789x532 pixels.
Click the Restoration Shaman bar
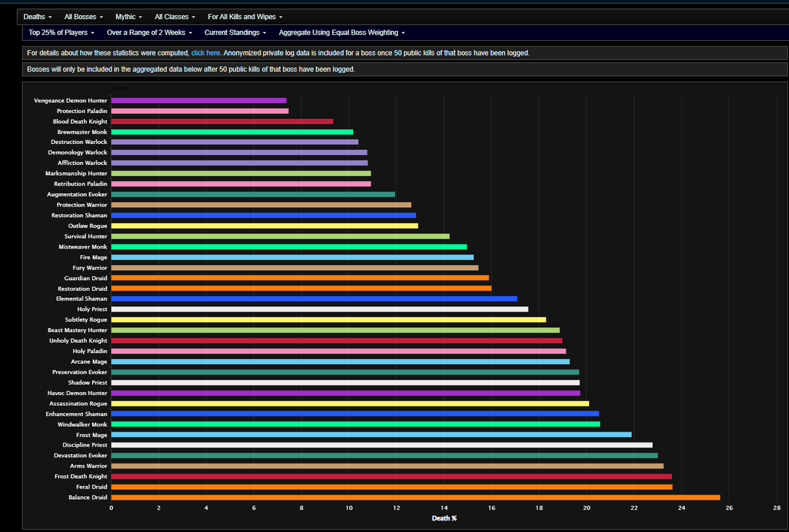(x=264, y=216)
